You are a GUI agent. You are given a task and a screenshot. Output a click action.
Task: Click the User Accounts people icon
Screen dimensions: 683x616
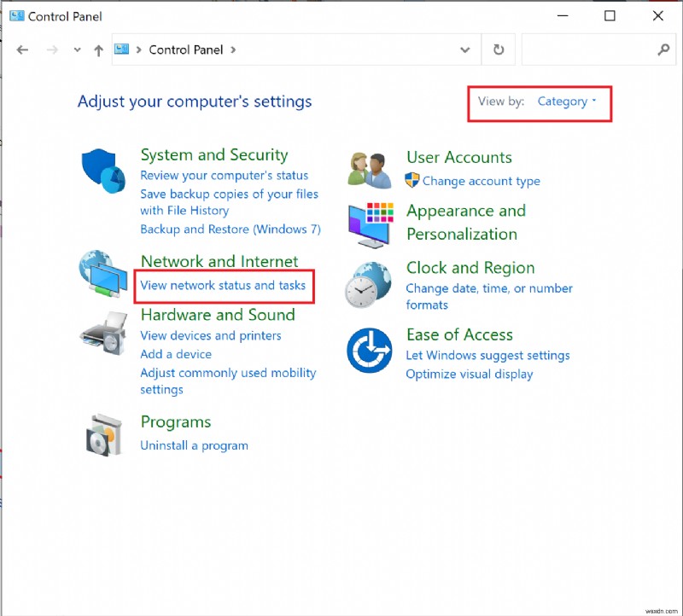pyautogui.click(x=370, y=171)
